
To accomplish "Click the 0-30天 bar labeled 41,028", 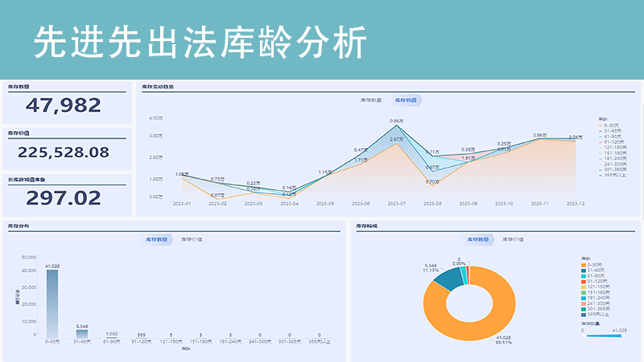I will click(x=52, y=304).
